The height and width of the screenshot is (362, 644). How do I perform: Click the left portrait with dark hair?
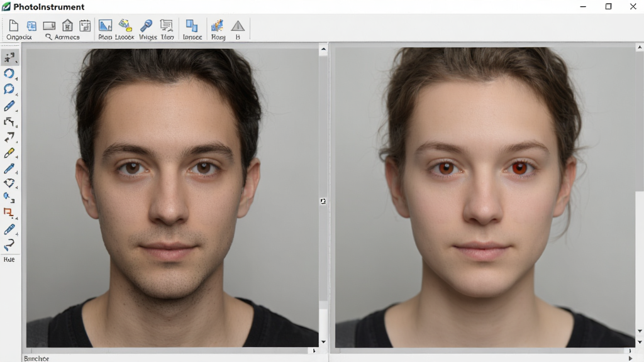(x=172, y=198)
